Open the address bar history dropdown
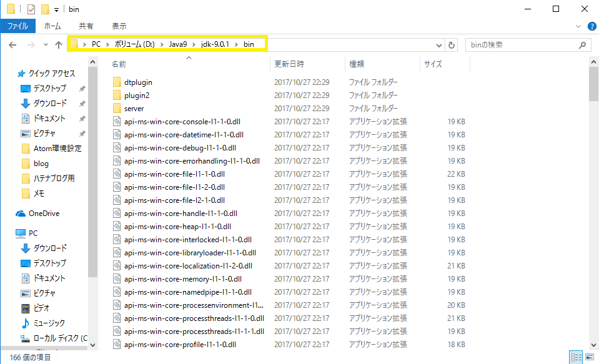Viewport: 599px width, 364px height. (439, 46)
